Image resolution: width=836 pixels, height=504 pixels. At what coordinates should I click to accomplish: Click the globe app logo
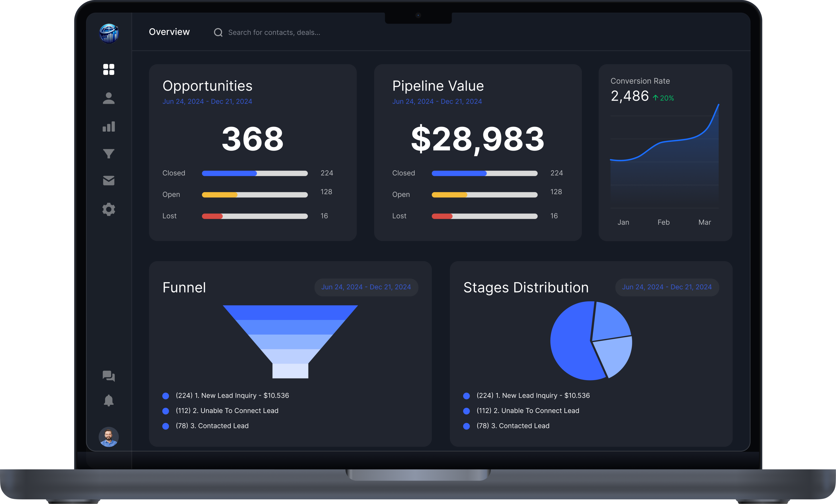(x=109, y=33)
